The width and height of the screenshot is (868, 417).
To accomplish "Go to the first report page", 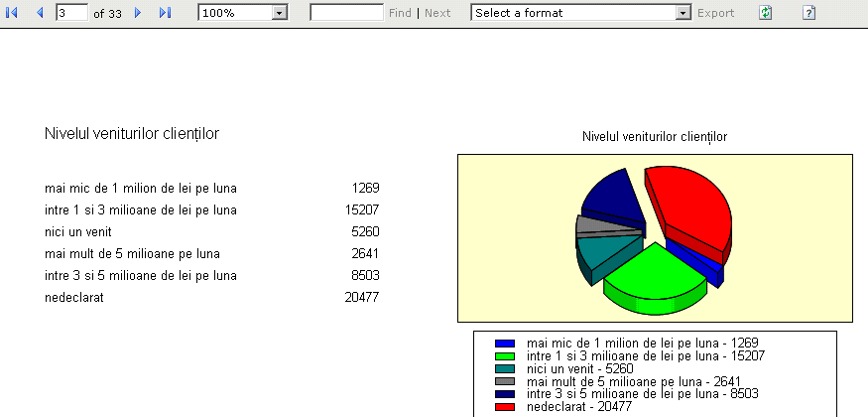I will (11, 12).
